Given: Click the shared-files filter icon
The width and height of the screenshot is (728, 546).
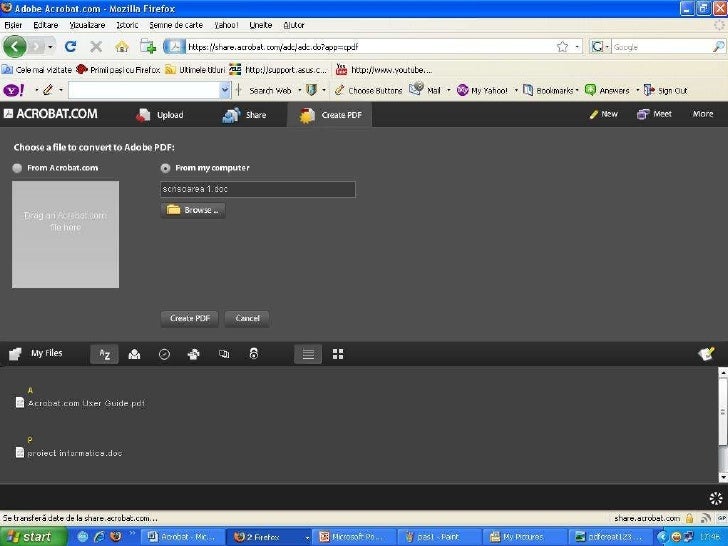Looking at the screenshot, I should click(x=194, y=354).
